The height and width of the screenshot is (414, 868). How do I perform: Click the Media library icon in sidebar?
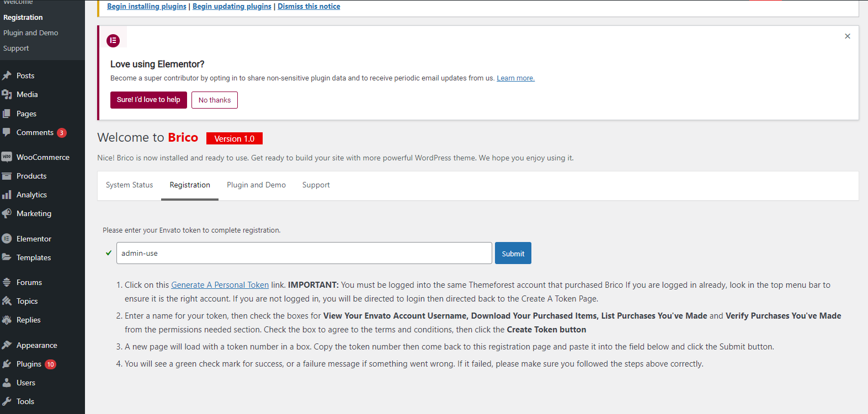7,94
